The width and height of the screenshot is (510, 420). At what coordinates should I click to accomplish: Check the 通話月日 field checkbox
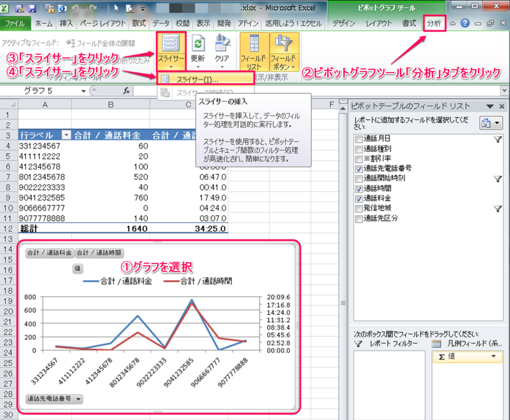(x=360, y=139)
